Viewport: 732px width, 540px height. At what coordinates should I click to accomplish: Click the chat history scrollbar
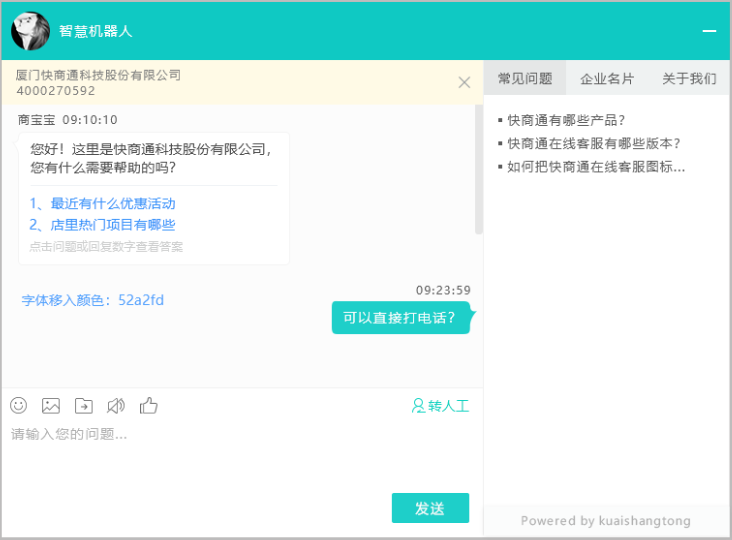click(x=478, y=170)
